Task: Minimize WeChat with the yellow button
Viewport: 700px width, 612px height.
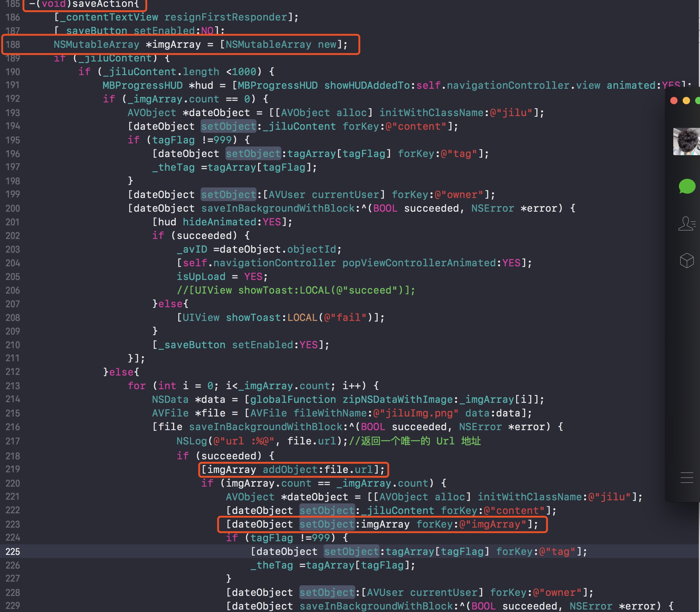Action: (x=686, y=101)
